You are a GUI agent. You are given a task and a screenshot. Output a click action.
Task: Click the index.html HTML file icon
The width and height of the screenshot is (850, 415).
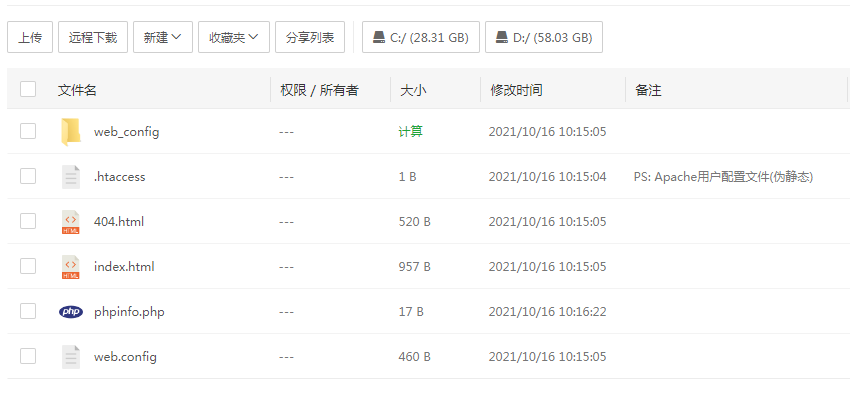coord(71,267)
